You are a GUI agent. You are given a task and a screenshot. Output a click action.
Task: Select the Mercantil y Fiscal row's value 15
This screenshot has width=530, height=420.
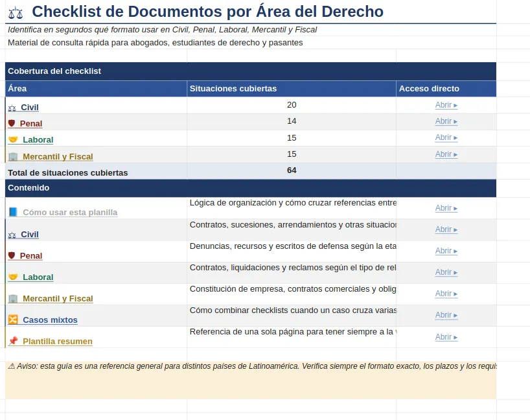point(292,154)
